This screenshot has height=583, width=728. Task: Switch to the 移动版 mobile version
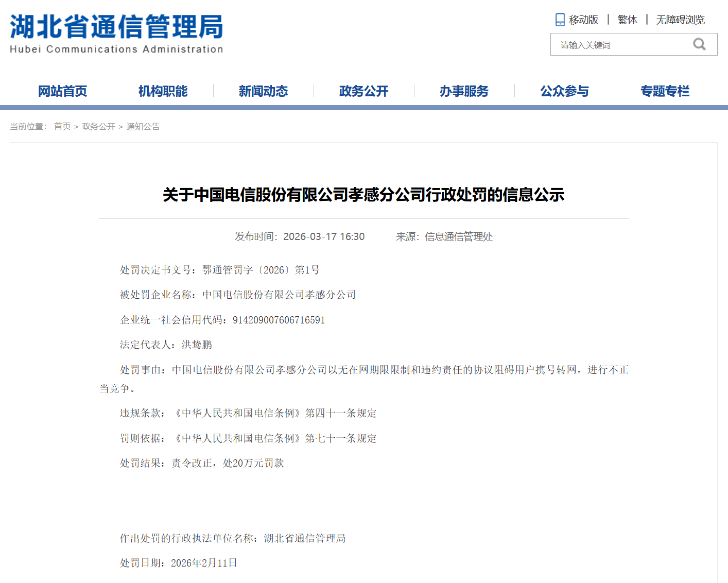[584, 20]
